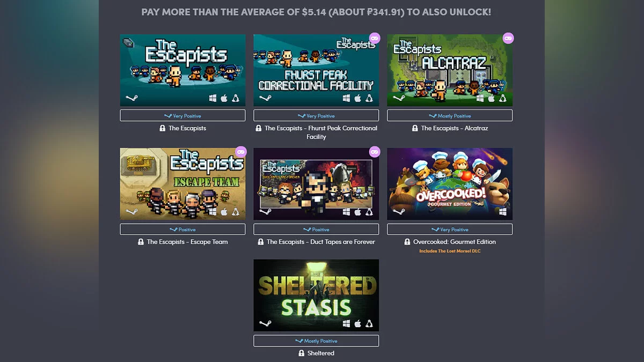
Task: Click the Steam icon on The Escapists tile
Action: pos(131,98)
